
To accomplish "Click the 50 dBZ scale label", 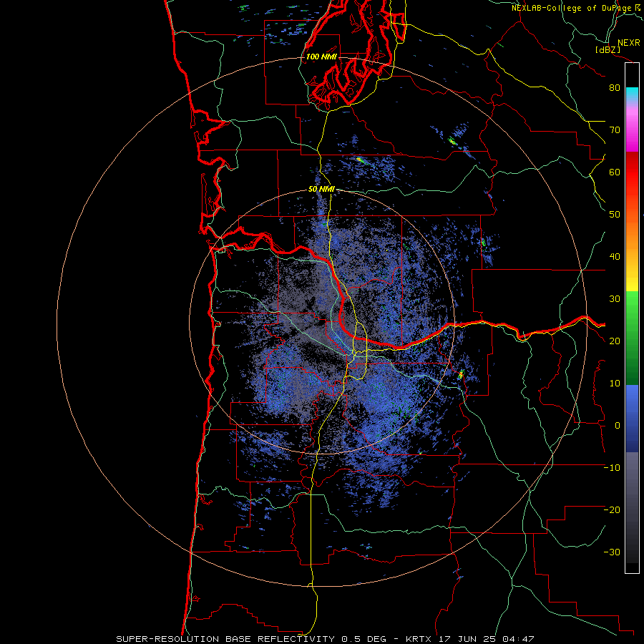I will pyautogui.click(x=615, y=215).
